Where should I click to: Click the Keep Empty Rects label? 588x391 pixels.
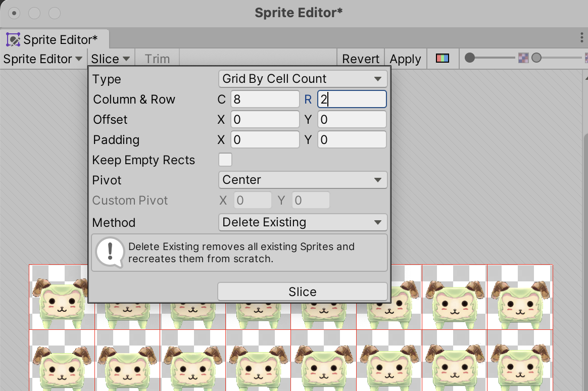(x=143, y=160)
